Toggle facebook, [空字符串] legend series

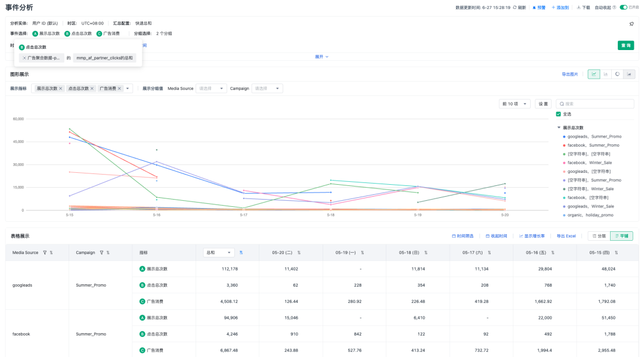tap(586, 198)
